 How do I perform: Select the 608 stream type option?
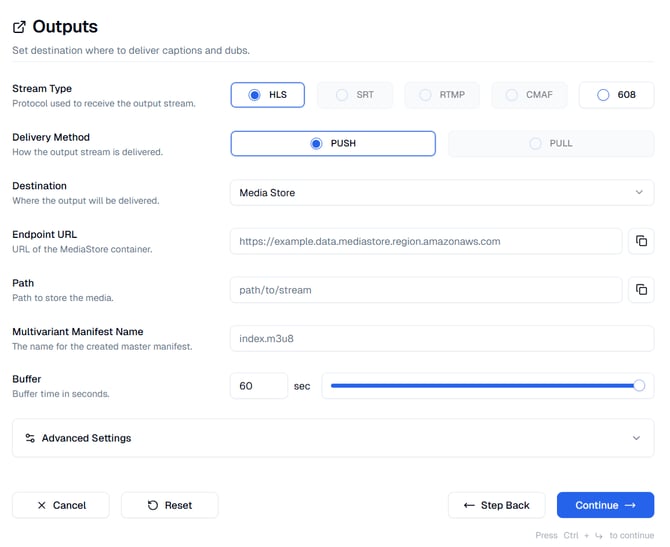(616, 95)
